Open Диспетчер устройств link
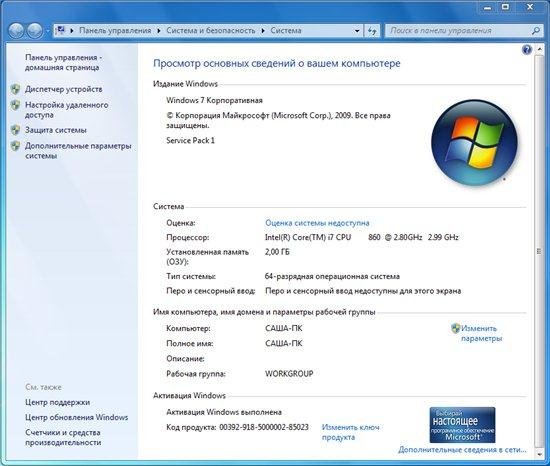This screenshot has height=466, width=550. [63, 89]
